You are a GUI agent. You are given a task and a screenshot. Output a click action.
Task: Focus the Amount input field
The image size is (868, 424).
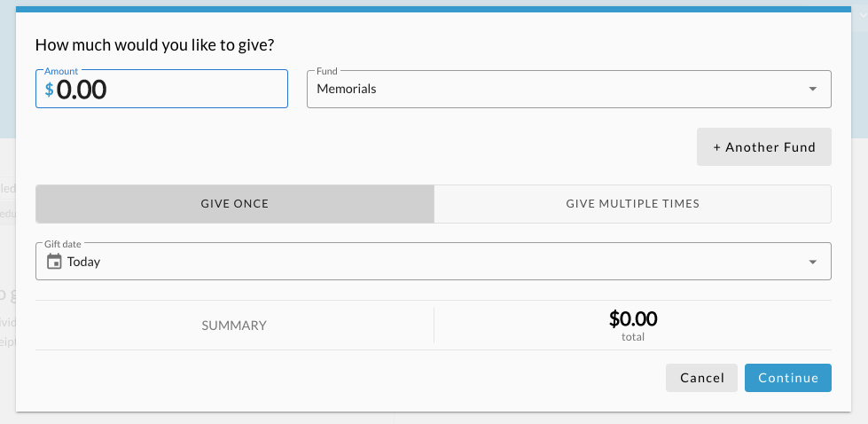click(x=161, y=89)
